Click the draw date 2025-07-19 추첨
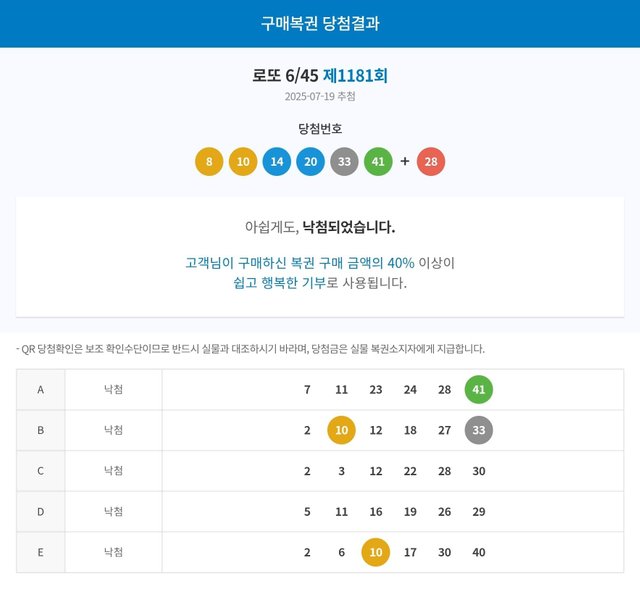The image size is (640, 590). pyautogui.click(x=320, y=97)
